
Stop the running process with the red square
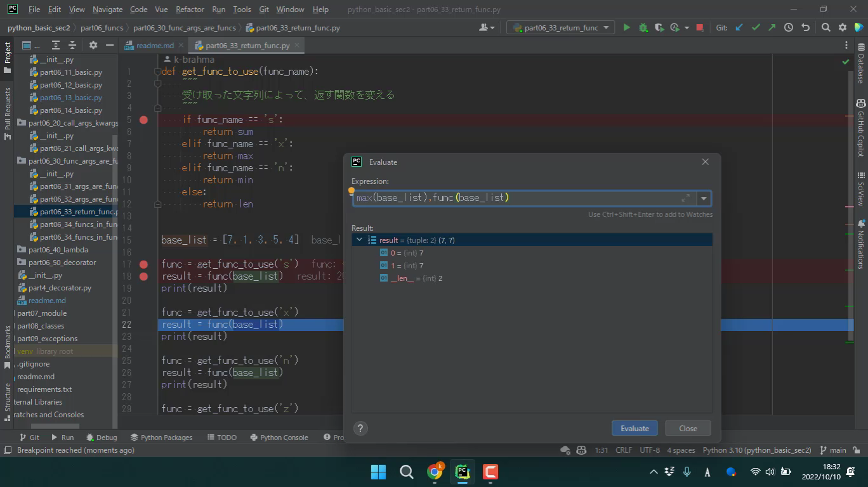coord(699,27)
